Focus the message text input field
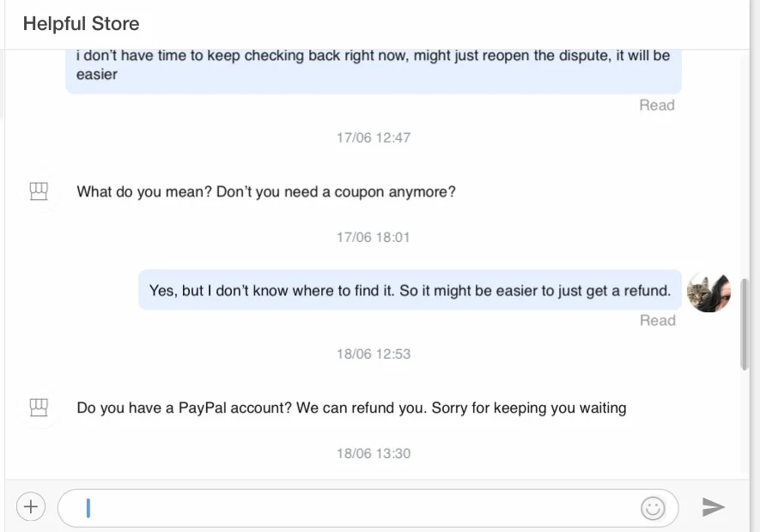 (x=361, y=508)
